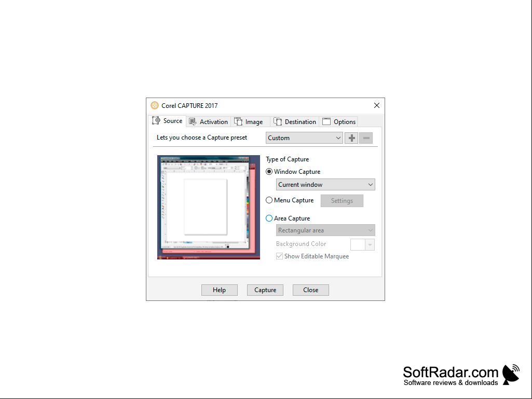Click the Activation tab icon
Viewport: 532px width, 399px height.
(x=193, y=121)
